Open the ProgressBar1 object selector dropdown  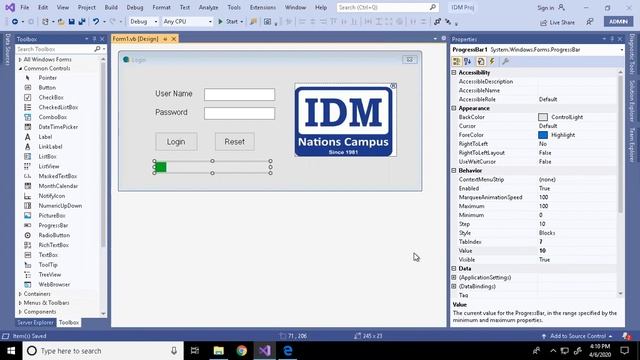point(622,50)
